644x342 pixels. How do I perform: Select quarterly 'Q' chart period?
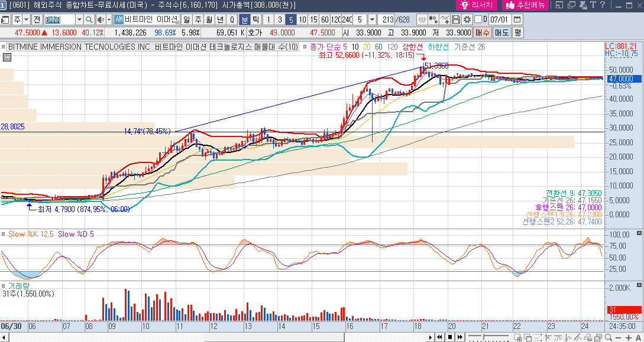(x=232, y=19)
